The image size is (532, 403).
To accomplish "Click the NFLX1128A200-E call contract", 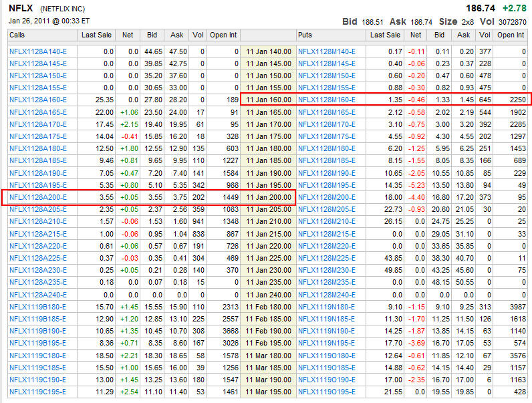I will (x=38, y=197).
